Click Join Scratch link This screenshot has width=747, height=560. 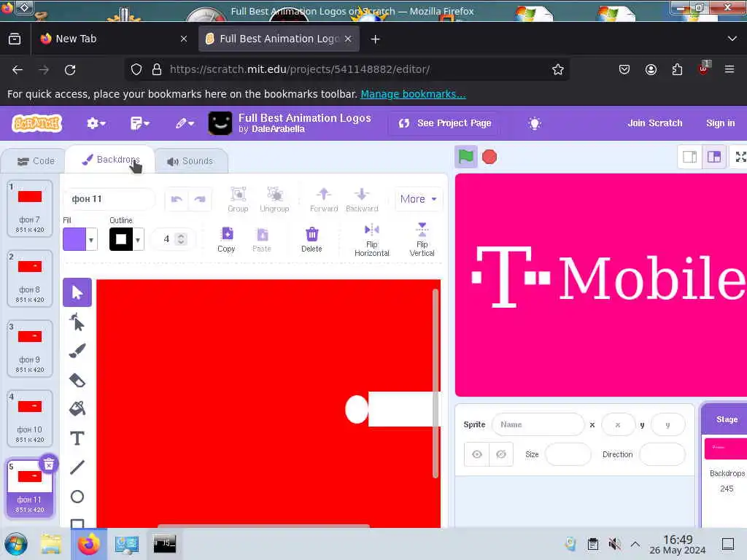coord(655,122)
